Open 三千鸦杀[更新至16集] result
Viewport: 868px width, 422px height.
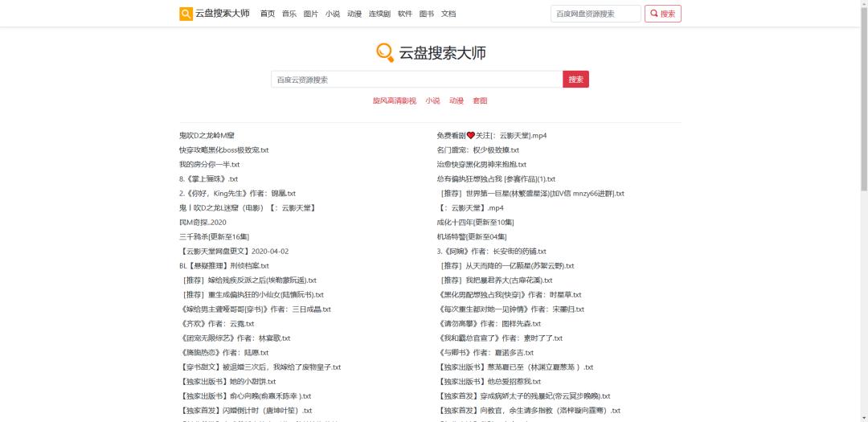(215, 236)
